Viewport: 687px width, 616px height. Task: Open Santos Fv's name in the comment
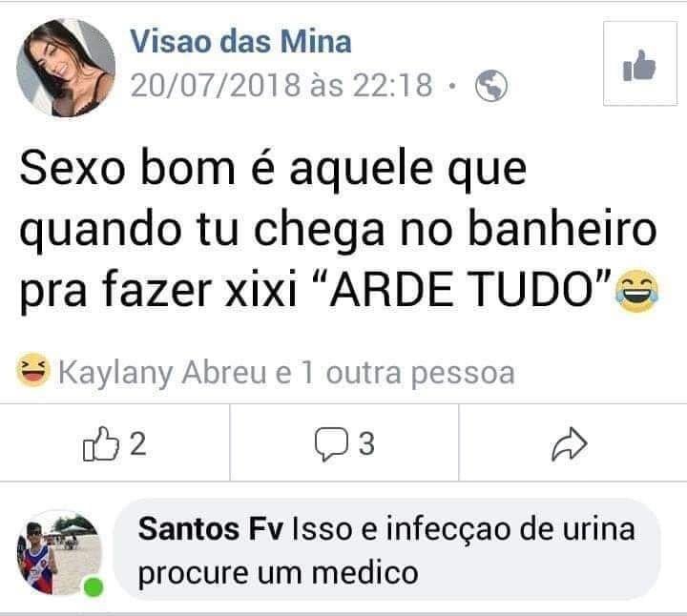210,529
